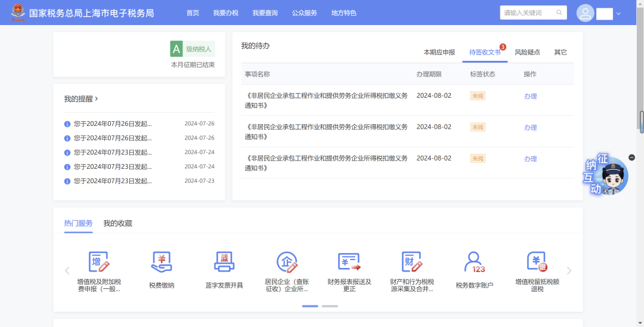644x327 pixels.
Task: Switch to the 风险疑点 tab
Action: [527, 53]
